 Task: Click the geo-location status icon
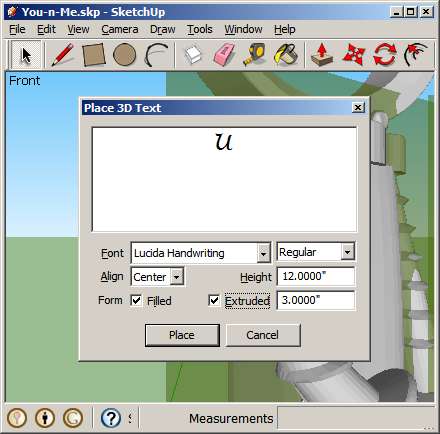(x=17, y=418)
